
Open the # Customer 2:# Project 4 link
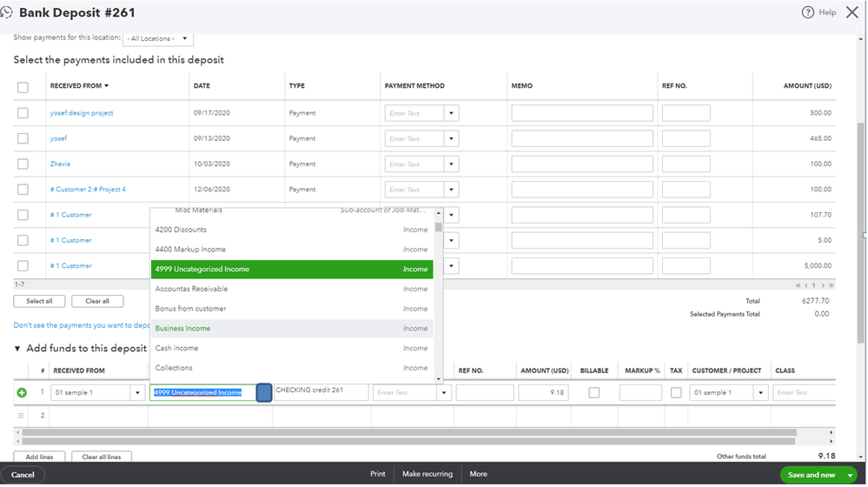tap(88, 190)
